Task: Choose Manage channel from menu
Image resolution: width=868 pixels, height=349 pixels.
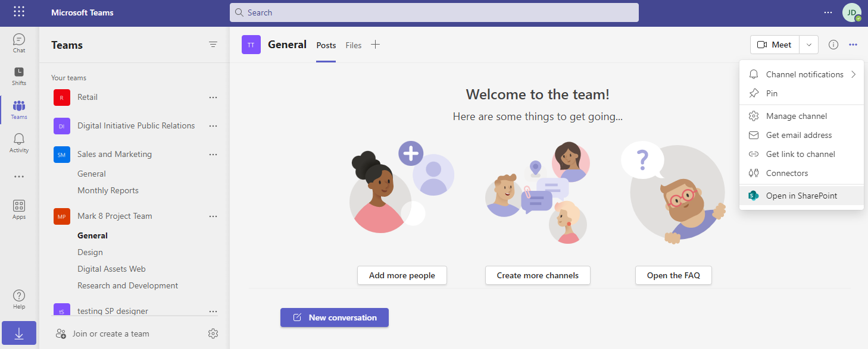Action: (801, 116)
